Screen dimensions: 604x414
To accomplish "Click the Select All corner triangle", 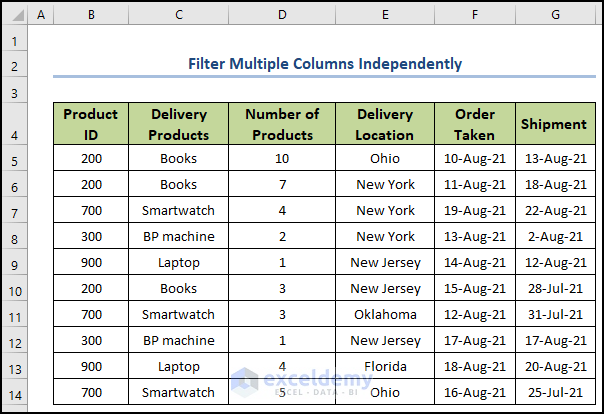I will (x=14, y=15).
